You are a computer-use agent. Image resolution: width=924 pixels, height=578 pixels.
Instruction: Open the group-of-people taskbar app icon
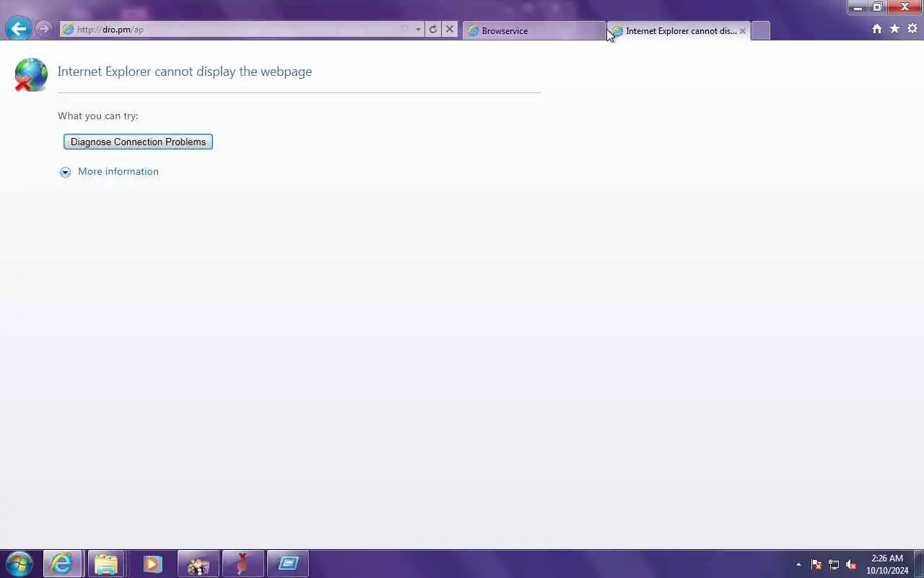(x=199, y=564)
